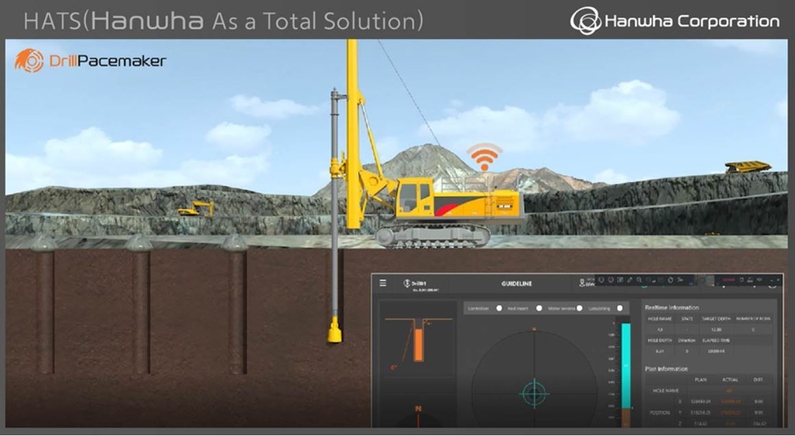Click the GUIDELINE title in panel header

coord(517,284)
